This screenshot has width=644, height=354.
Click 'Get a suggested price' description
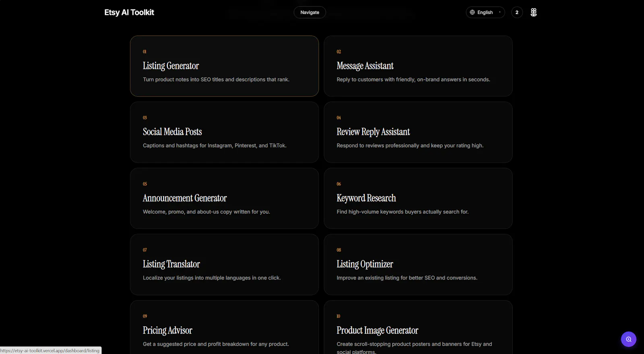tap(216, 344)
